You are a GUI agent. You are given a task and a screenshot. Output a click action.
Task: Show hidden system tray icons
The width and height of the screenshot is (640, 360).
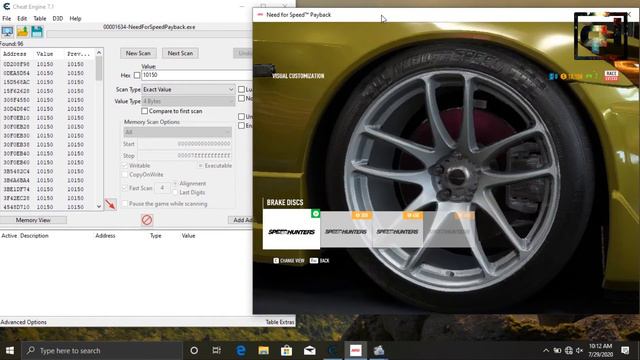pos(546,350)
